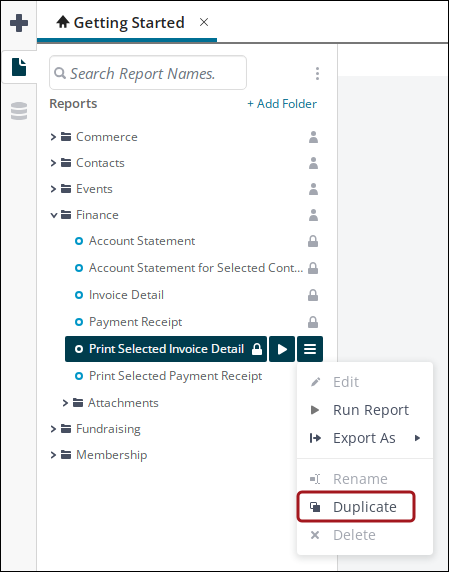The width and height of the screenshot is (449, 572).
Task: Choose Delete in the context menu
Action: click(x=365, y=535)
